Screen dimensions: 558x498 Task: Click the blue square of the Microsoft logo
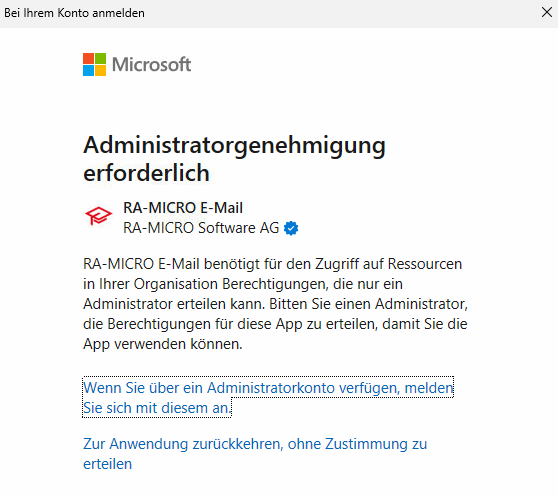pos(88,70)
